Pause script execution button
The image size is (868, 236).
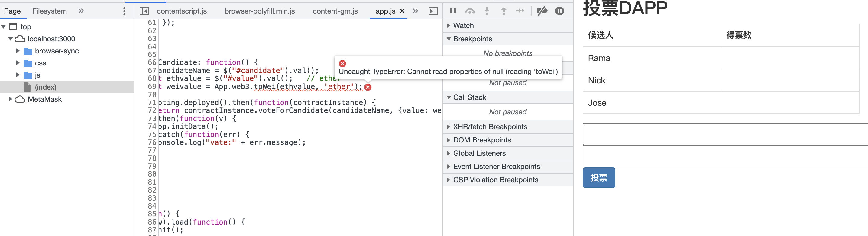coord(453,11)
